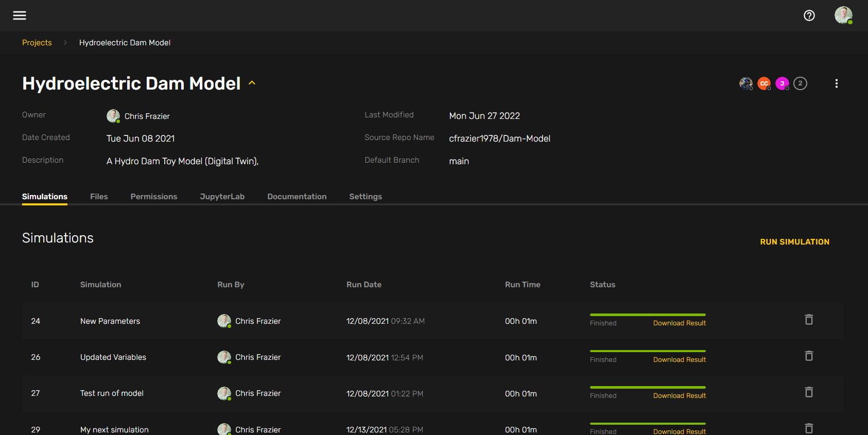The height and width of the screenshot is (435, 868).
Task: Click the Last Modified date Mon Jun 27 2022
Action: pos(484,116)
